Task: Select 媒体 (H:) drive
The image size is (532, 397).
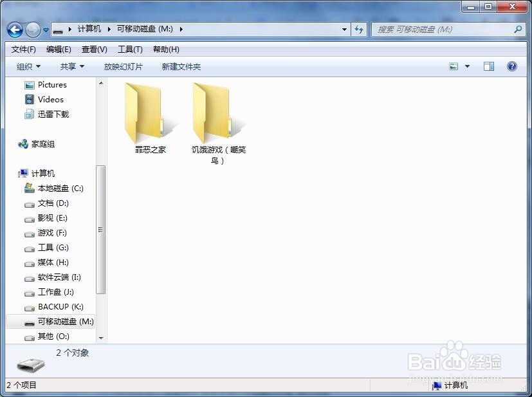Action: pos(53,263)
